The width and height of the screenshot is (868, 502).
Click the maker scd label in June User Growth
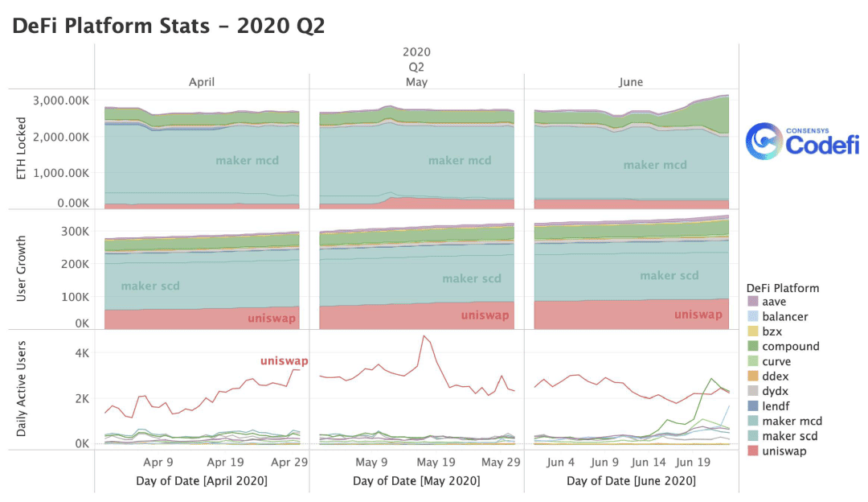coord(669,275)
